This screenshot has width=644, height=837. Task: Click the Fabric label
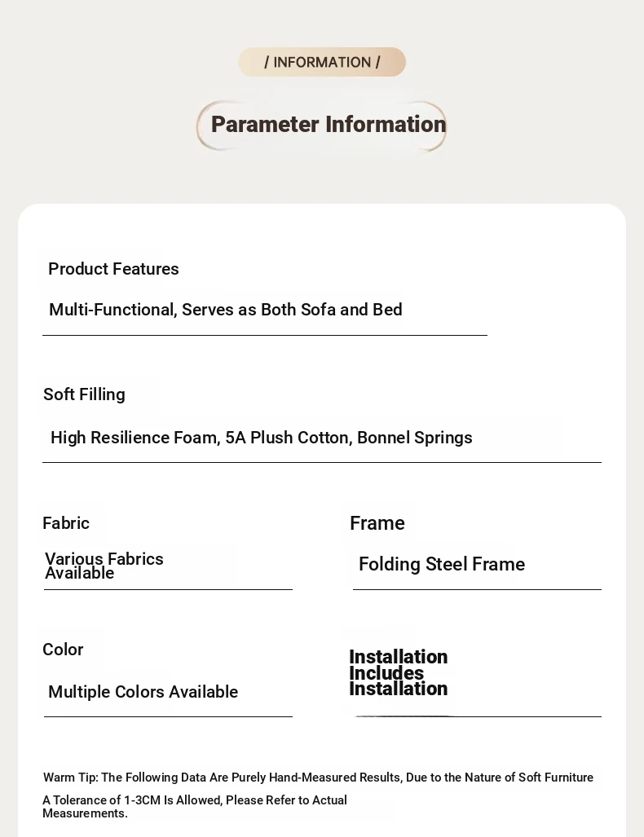point(66,523)
